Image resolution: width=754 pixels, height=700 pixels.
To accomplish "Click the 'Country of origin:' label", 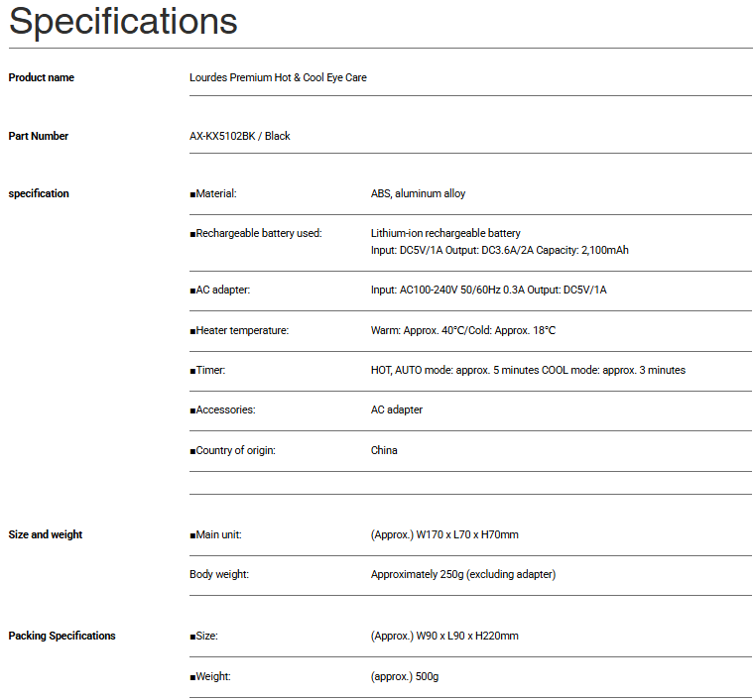I will pos(233,451).
